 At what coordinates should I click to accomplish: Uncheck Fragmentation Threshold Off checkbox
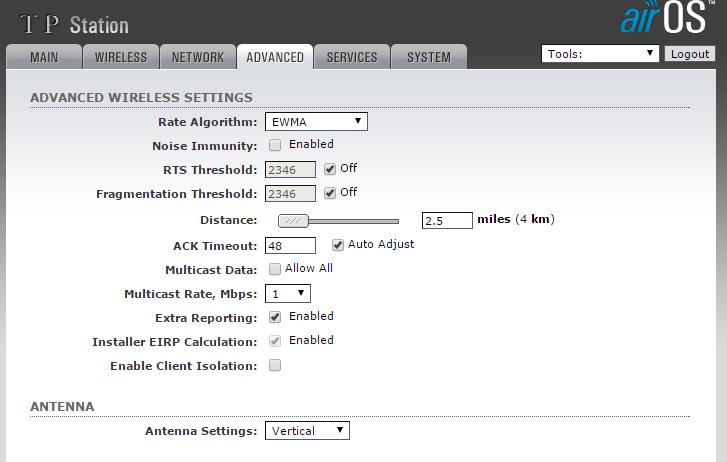click(330, 193)
